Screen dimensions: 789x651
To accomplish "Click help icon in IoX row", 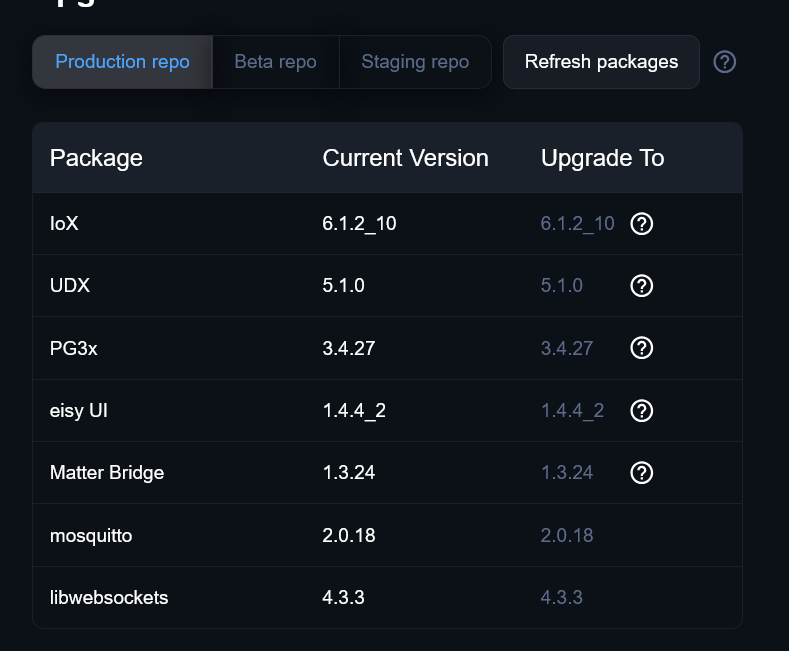I will (x=642, y=223).
